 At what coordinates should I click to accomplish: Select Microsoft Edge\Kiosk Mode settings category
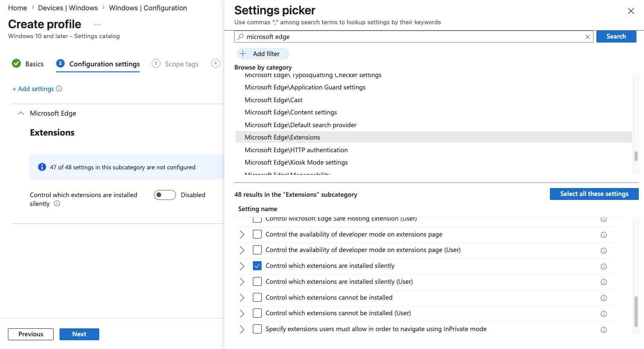click(x=434, y=162)
